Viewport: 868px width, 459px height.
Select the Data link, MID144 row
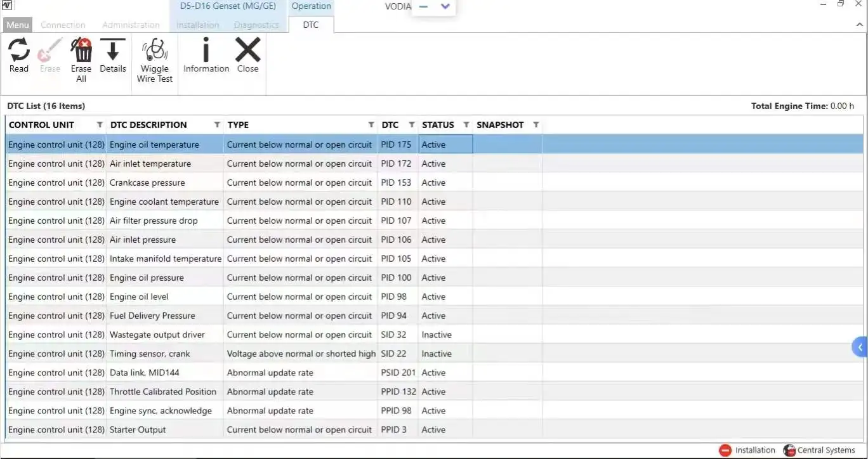[x=434, y=373]
